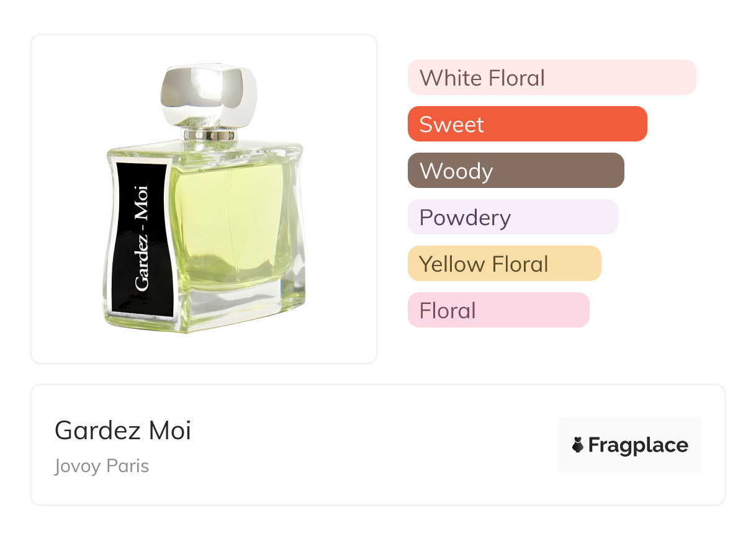756x536 pixels.
Task: Click the 'Yellow Floral' text label
Action: pos(484,264)
